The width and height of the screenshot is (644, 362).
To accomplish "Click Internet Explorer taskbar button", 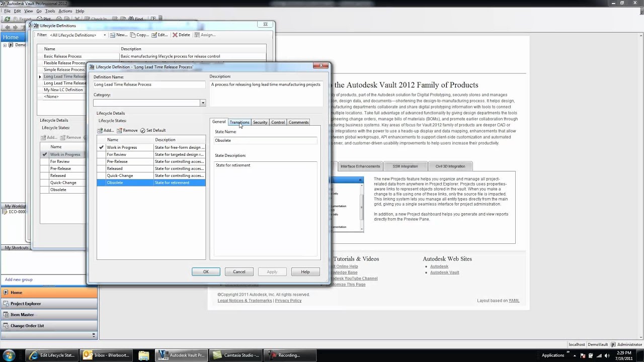I will click(52, 355).
